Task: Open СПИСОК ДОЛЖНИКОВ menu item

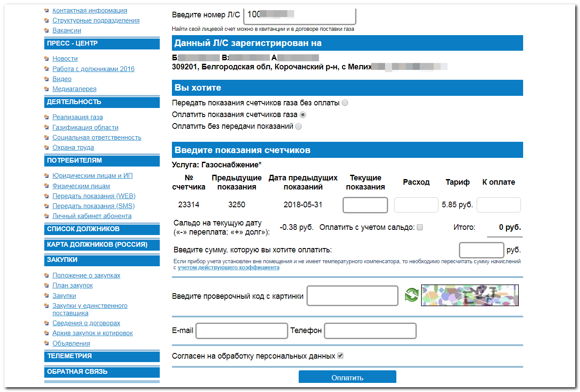Action: coord(102,229)
